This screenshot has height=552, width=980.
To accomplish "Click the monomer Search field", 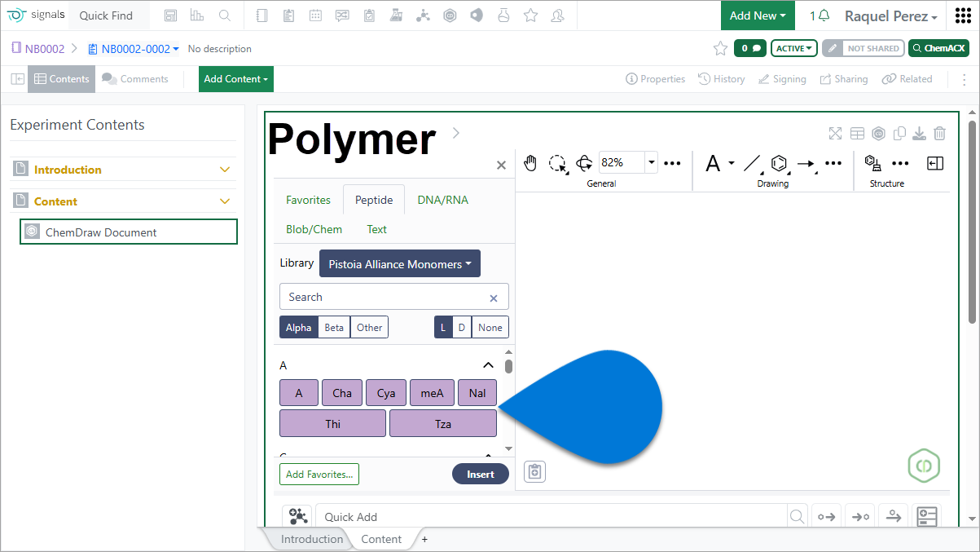I will 394,297.
